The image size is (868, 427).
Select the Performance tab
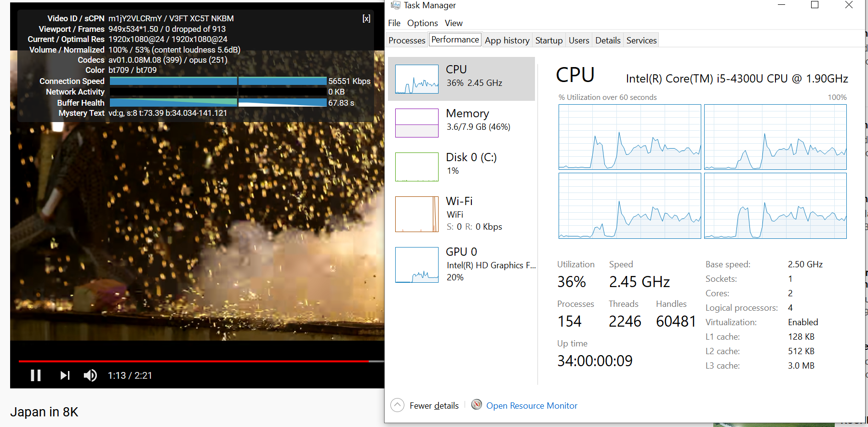click(x=455, y=40)
